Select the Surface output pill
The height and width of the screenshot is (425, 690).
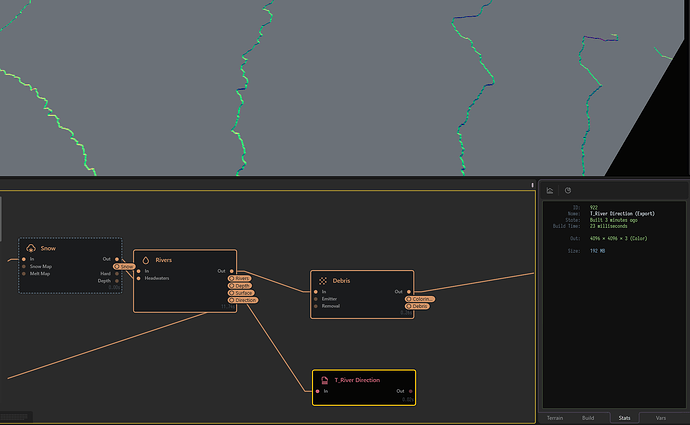click(x=241, y=293)
